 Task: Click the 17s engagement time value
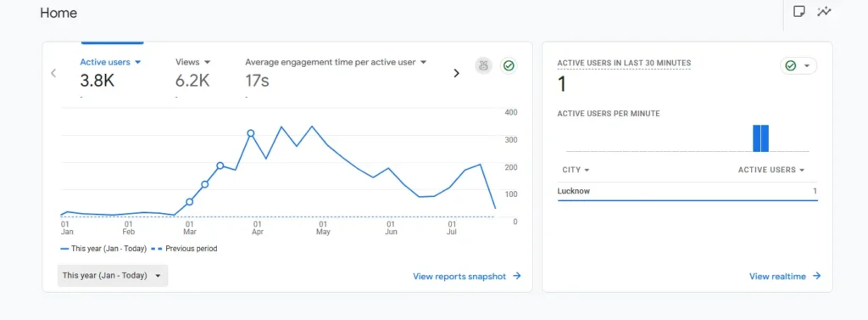(x=257, y=81)
